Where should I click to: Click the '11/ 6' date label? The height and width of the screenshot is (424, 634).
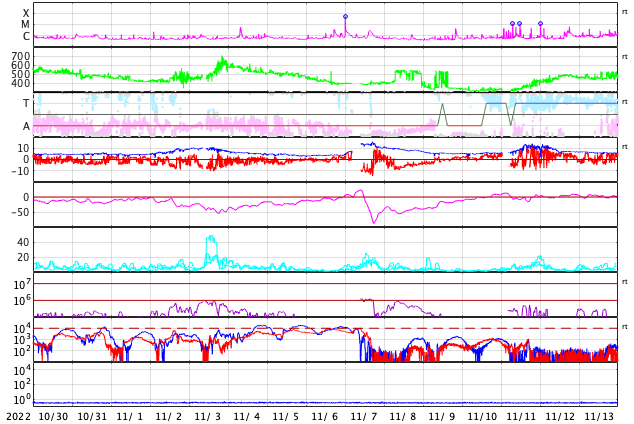[325, 417]
